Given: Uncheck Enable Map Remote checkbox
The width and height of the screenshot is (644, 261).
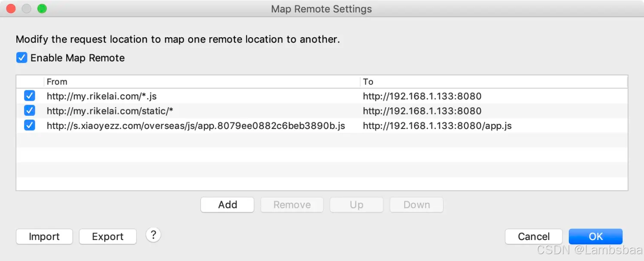Looking at the screenshot, I should click(x=21, y=58).
